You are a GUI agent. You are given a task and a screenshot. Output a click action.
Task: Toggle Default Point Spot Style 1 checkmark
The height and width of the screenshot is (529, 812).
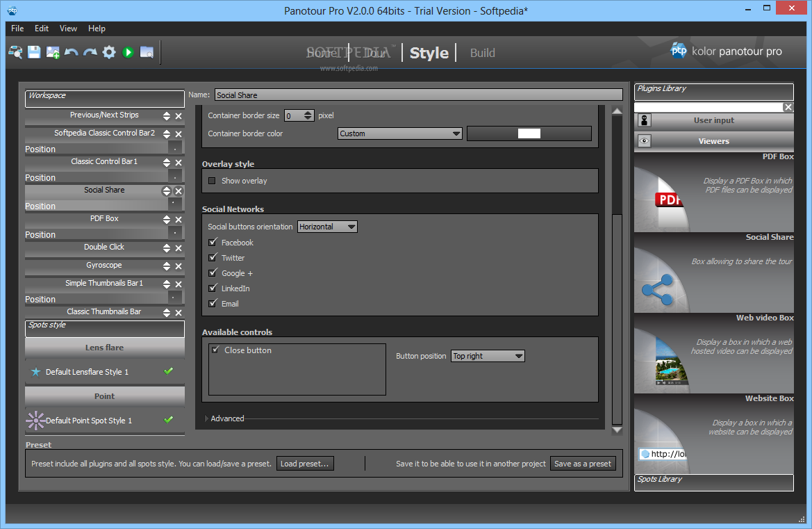[168, 420]
